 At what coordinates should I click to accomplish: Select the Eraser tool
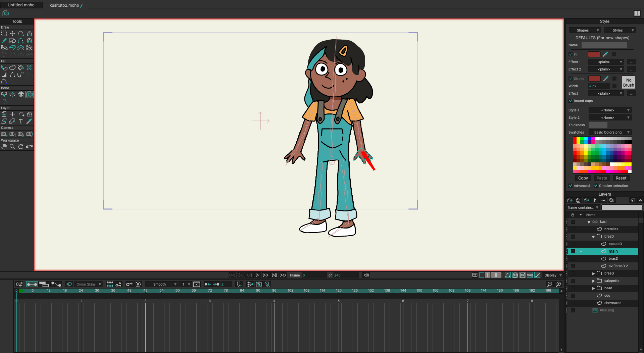tap(12, 48)
